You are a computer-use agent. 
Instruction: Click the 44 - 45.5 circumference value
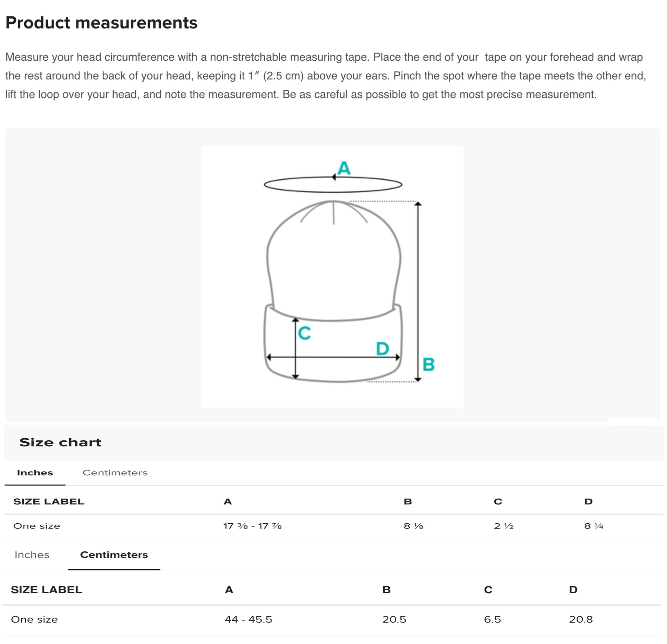tap(248, 619)
